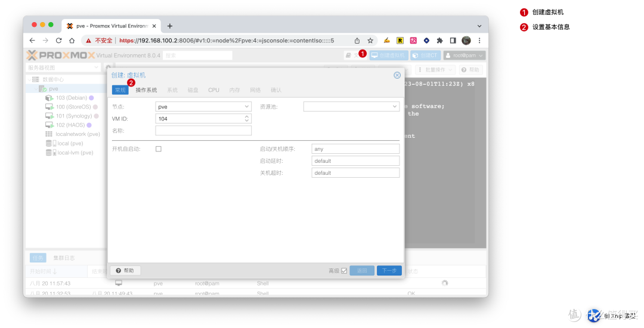Toggle the 开机自启动 checkbox

tap(159, 148)
